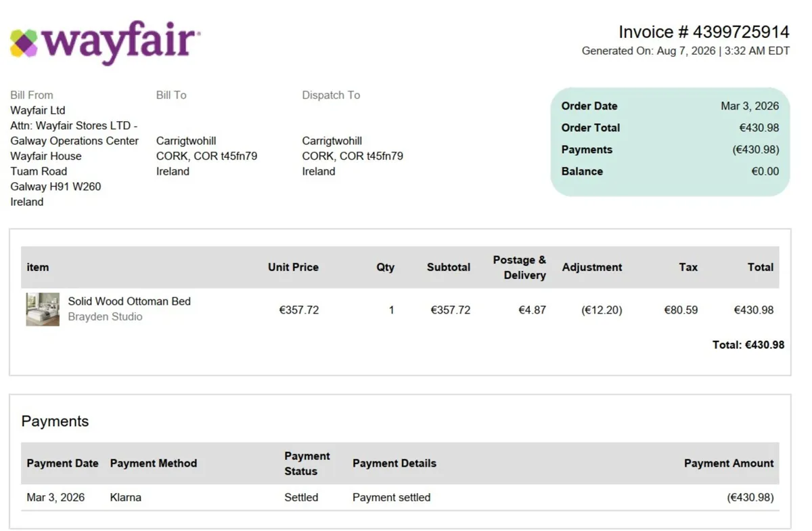Select the Settled payment status

pyautogui.click(x=301, y=497)
